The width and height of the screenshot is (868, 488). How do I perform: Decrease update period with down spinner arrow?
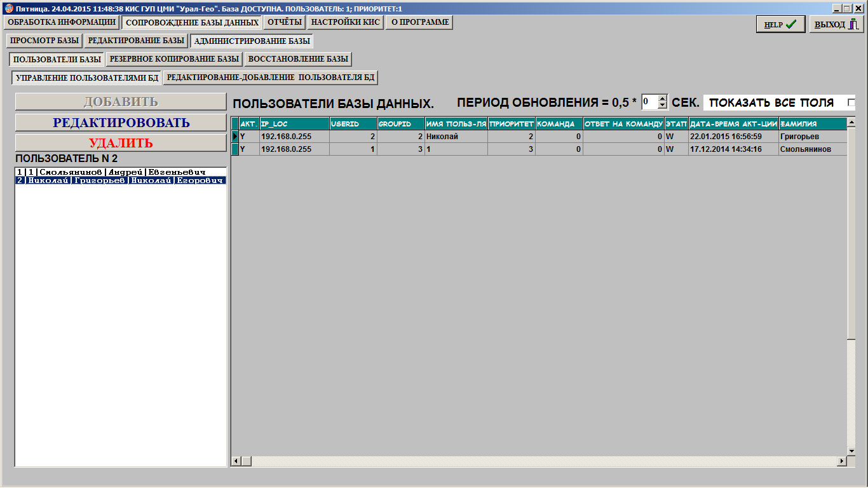[x=663, y=105]
